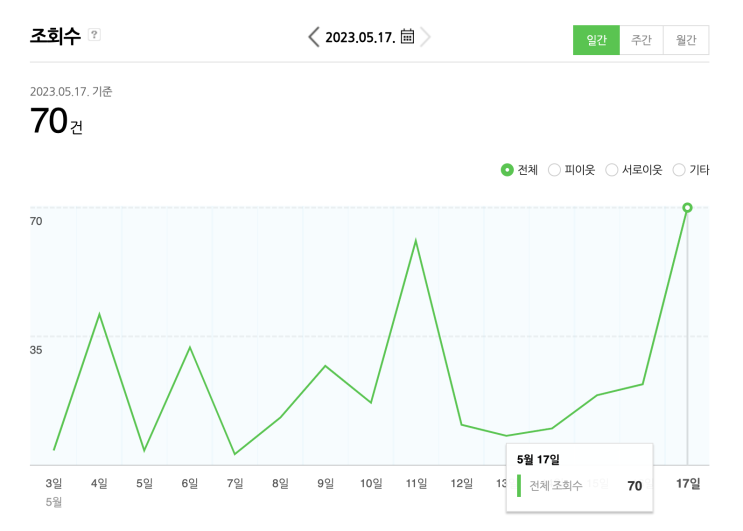Click the 7일 x-axis label
The image size is (743, 531).
(x=235, y=483)
